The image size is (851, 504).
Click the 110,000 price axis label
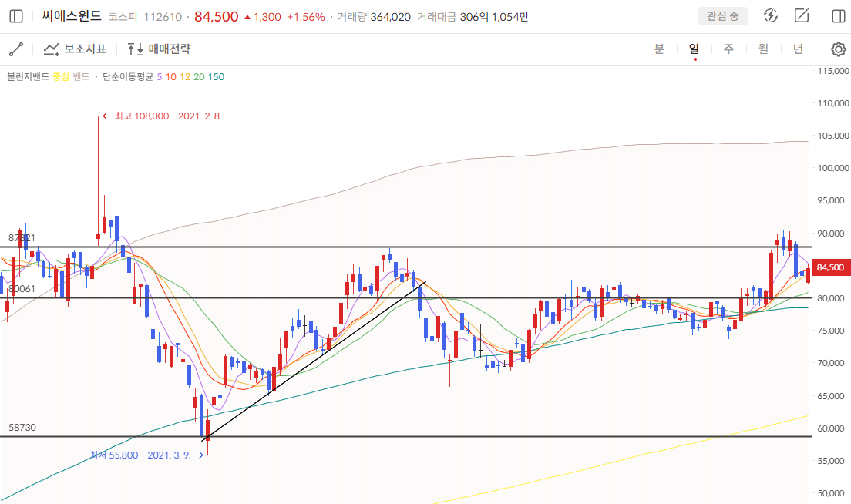pos(833,103)
